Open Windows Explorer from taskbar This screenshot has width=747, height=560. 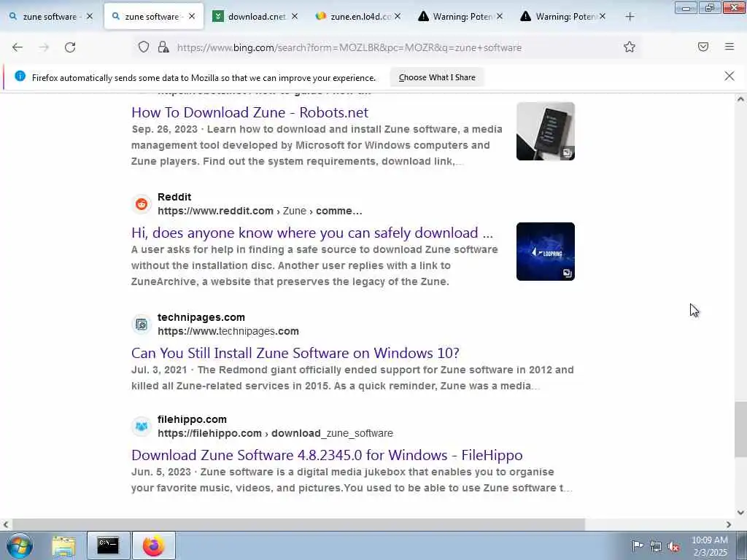(64, 545)
